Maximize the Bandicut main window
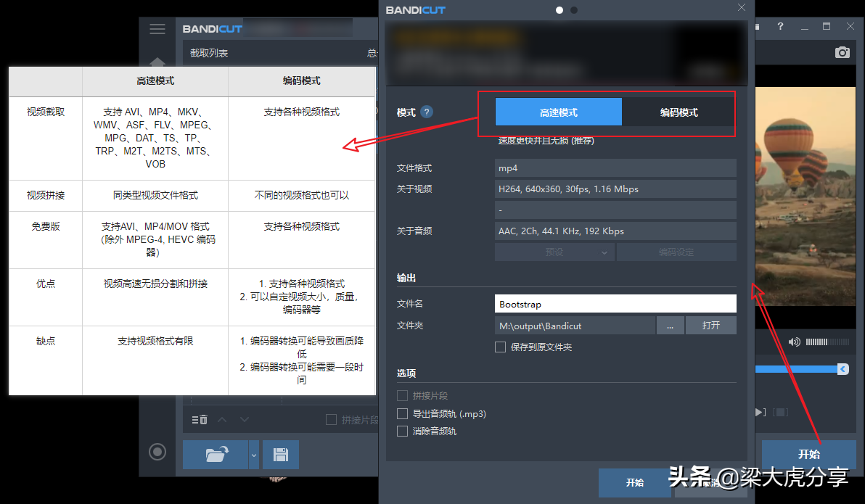The width and height of the screenshot is (865, 504). click(827, 26)
